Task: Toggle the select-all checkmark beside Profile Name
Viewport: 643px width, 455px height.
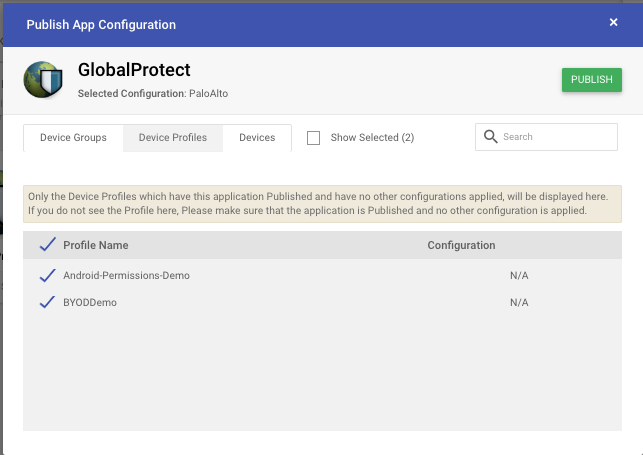Action: (48, 244)
